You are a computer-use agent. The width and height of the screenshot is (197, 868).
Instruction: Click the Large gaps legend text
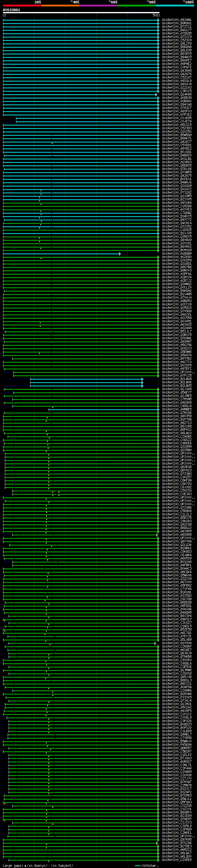click(37, 865)
